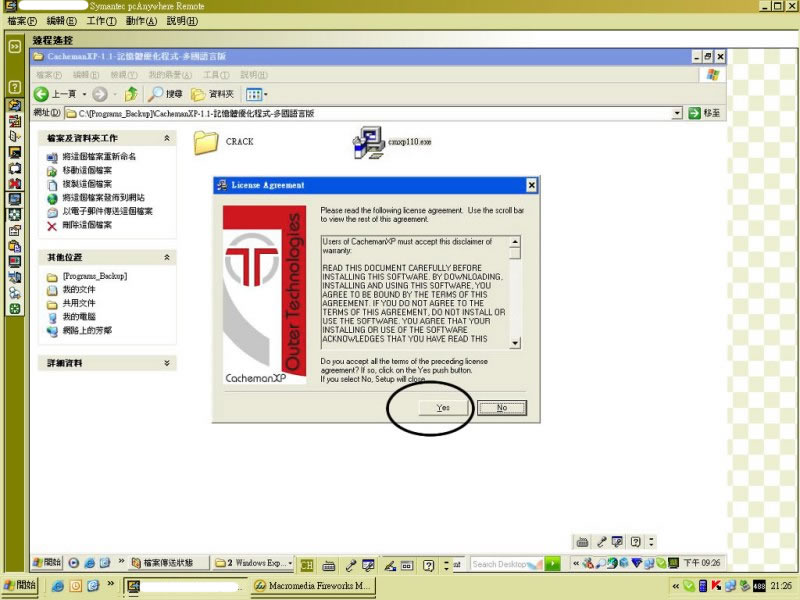Screen dimensions: 800x600
Task: Open the address bar dropdown arrow
Action: tap(677, 113)
